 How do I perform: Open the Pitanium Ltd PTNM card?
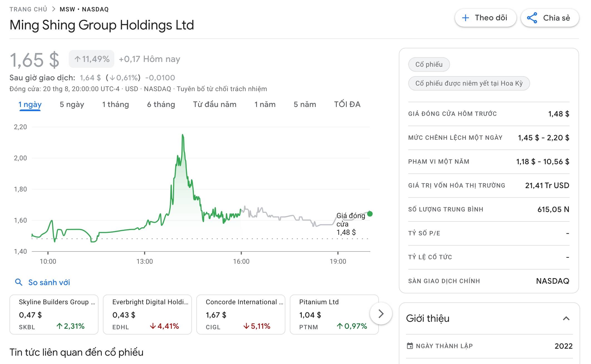point(334,315)
